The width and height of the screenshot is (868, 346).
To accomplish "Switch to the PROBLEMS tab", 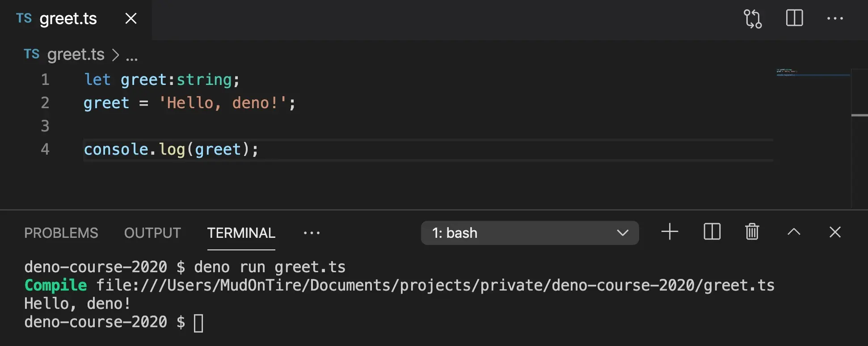I will pyautogui.click(x=61, y=233).
